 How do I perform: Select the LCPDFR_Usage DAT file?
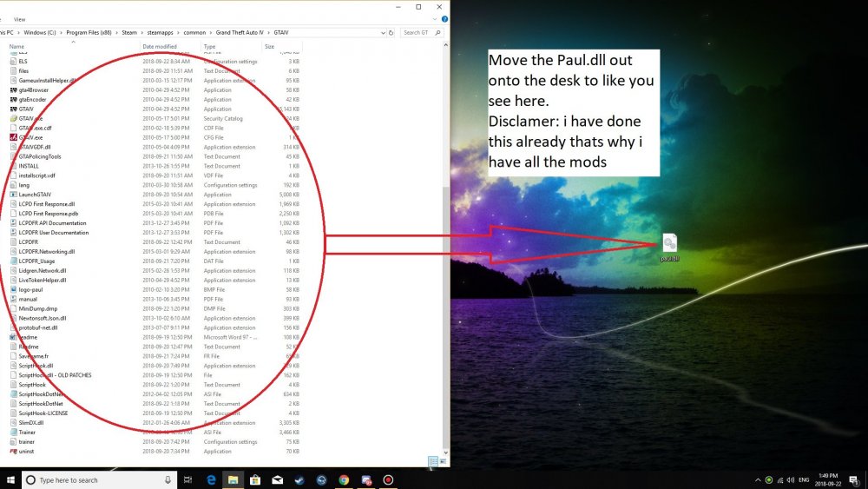[36, 261]
